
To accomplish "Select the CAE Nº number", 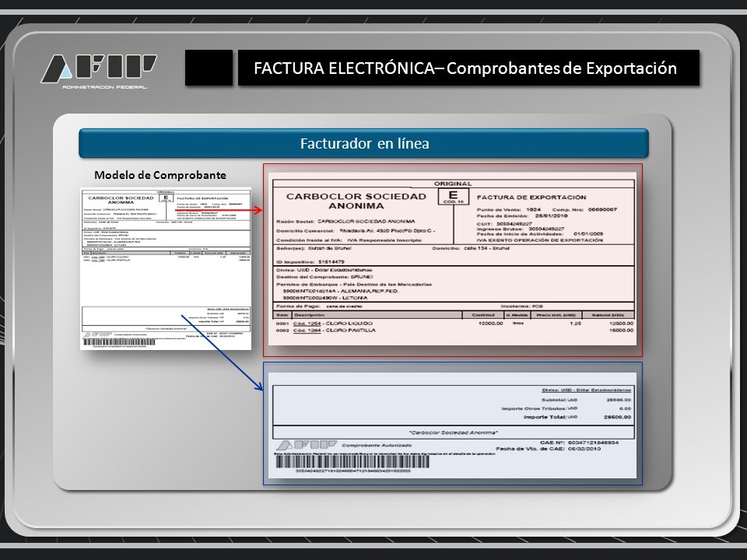I will 593,443.
